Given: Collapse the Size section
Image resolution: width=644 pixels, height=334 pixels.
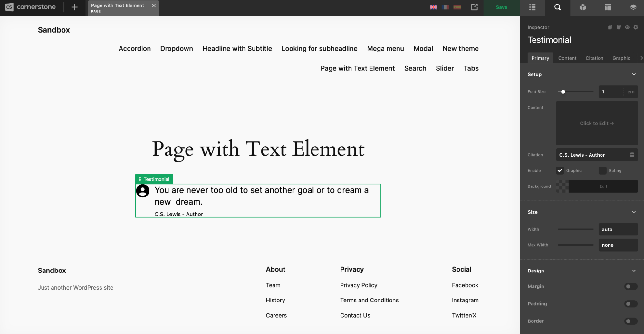Looking at the screenshot, I should (634, 212).
